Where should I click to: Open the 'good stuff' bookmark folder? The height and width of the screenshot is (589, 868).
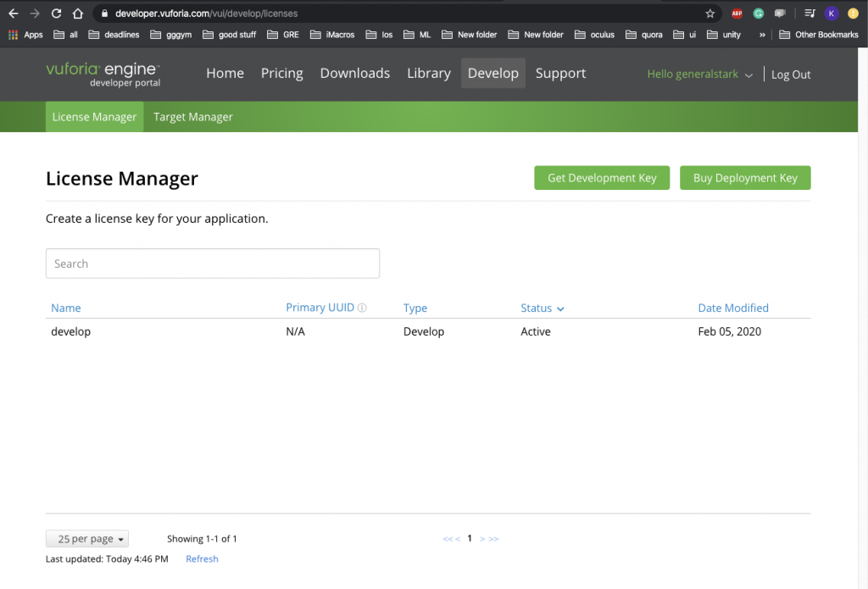click(x=230, y=34)
